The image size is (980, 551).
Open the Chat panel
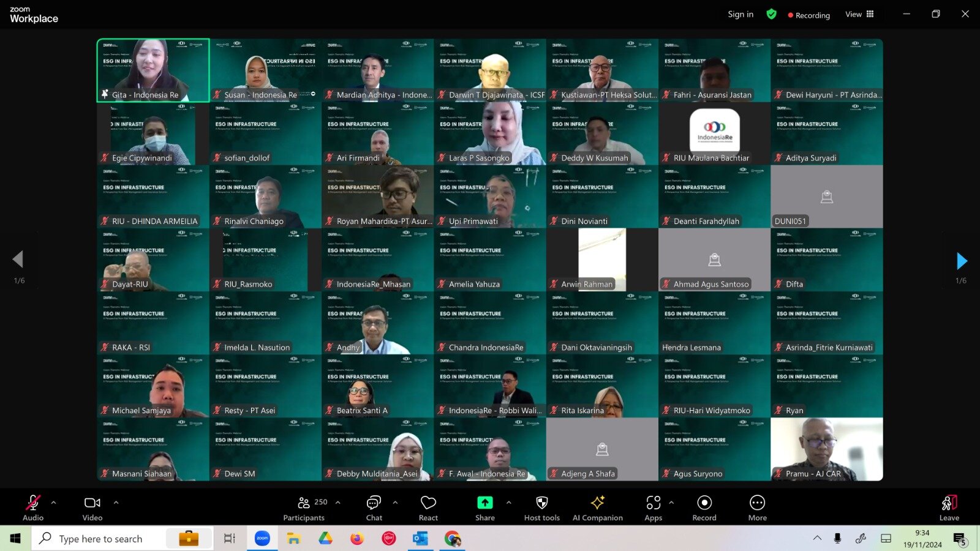(374, 508)
